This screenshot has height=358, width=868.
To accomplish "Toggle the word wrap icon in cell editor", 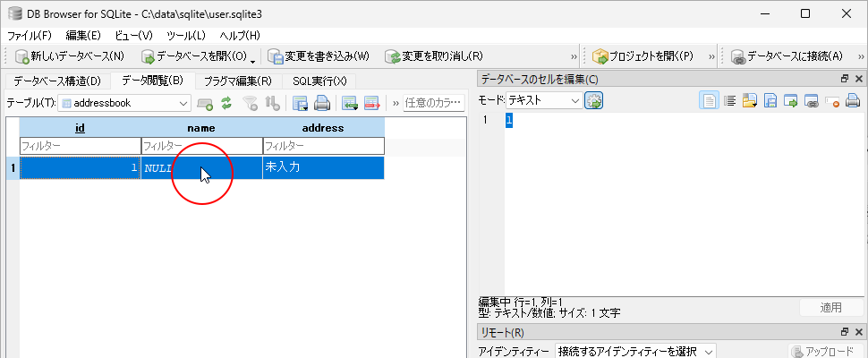I will 731,101.
